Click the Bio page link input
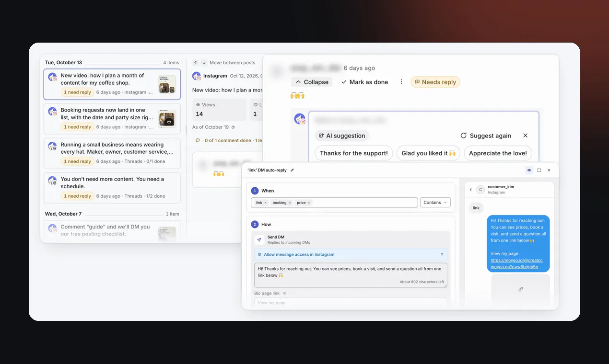This screenshot has height=364, width=609. [x=351, y=303]
